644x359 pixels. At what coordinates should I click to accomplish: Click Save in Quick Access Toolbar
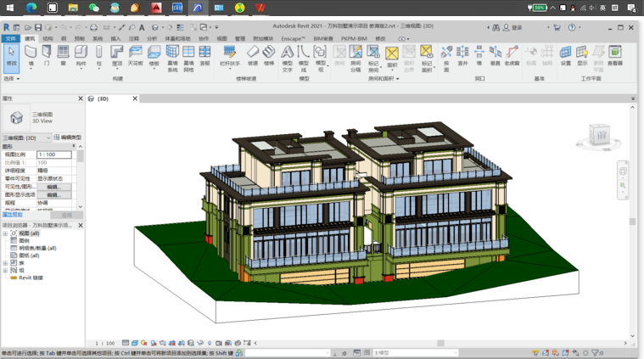pyautogui.click(x=38, y=27)
